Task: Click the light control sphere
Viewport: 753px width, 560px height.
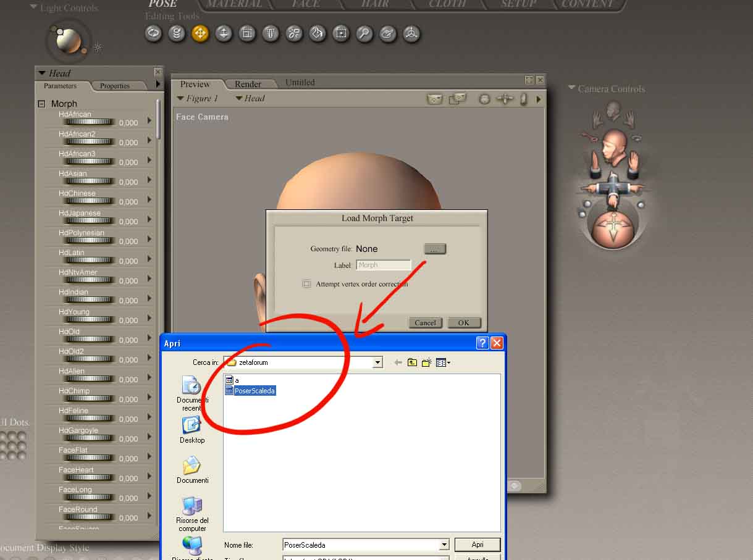Action: click(68, 41)
